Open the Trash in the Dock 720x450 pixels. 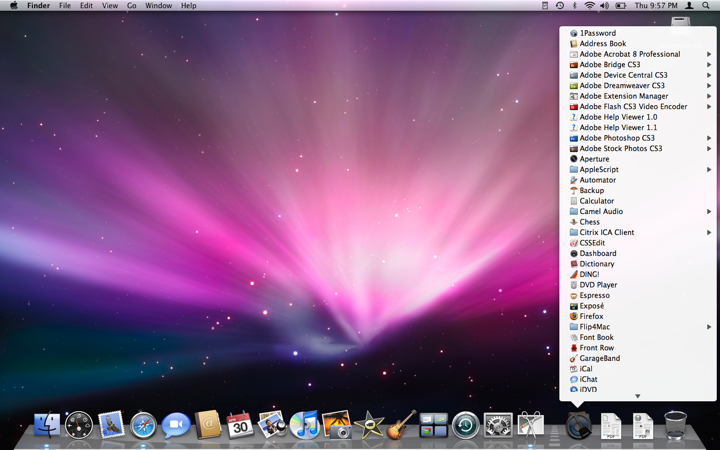point(675,425)
